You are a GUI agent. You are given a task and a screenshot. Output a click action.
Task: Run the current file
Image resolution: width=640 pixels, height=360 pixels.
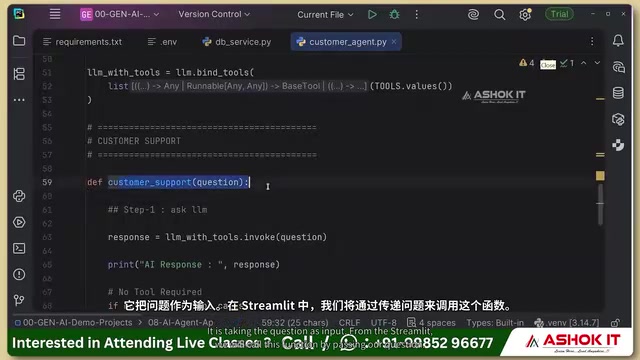[372, 15]
